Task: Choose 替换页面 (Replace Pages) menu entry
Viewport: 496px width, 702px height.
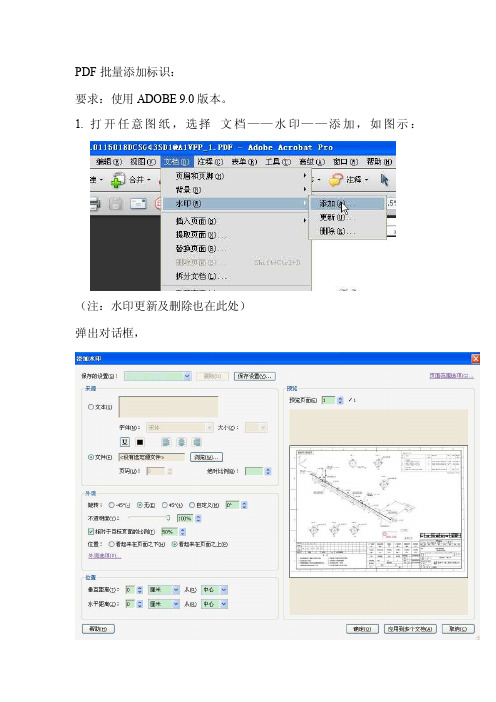Action: 235,248
